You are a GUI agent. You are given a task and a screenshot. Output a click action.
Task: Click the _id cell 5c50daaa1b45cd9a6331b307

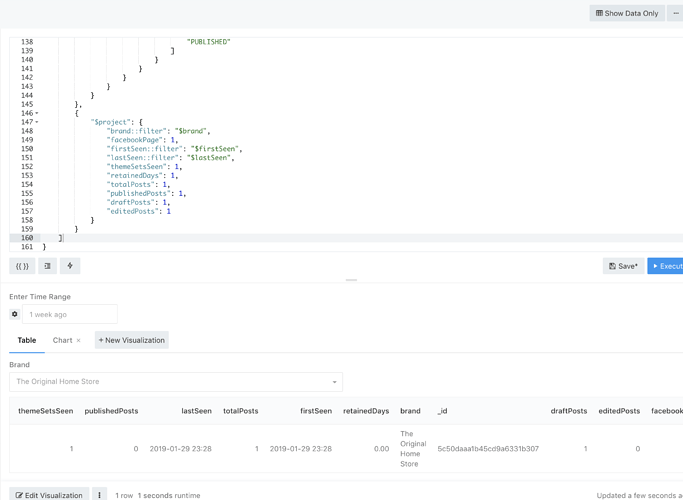[488, 449]
